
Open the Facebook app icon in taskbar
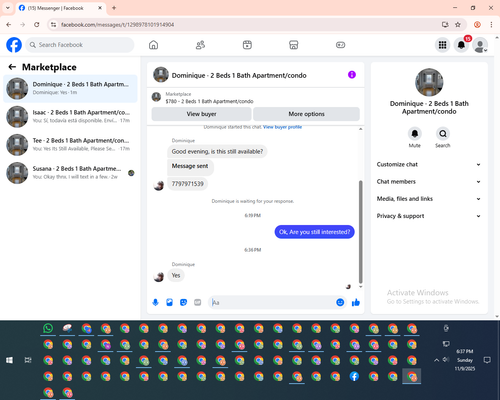click(354, 376)
